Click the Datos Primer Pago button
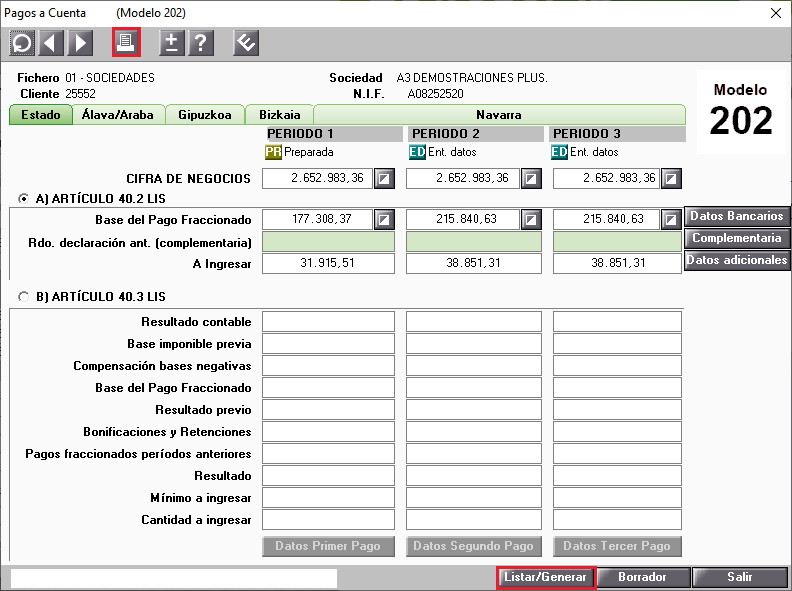The height and width of the screenshot is (591, 792). click(328, 547)
